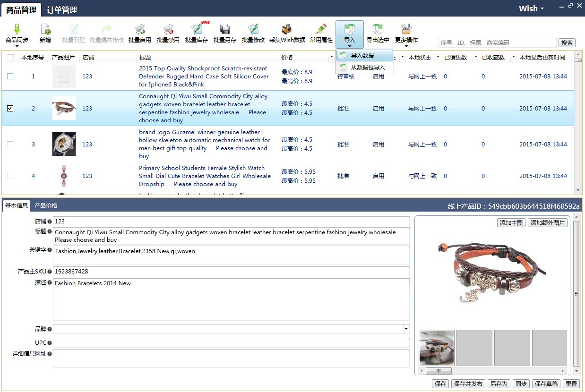The height and width of the screenshot is (392, 585).
Task: Click the 保存 save button
Action: click(440, 384)
